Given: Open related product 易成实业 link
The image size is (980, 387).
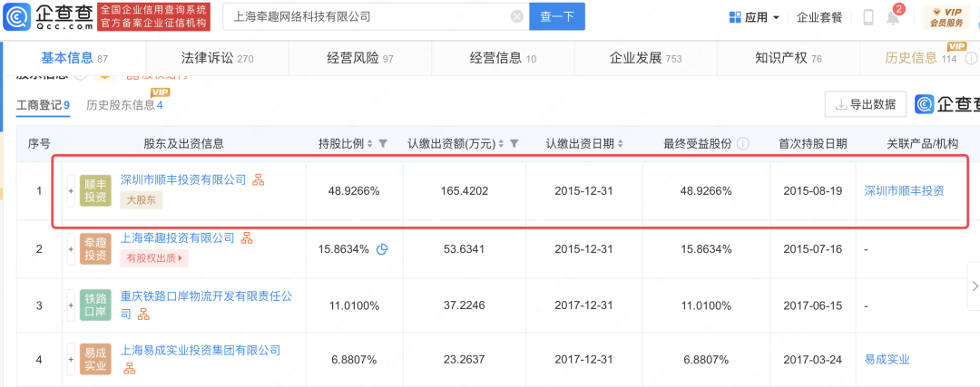Looking at the screenshot, I should (x=887, y=360).
